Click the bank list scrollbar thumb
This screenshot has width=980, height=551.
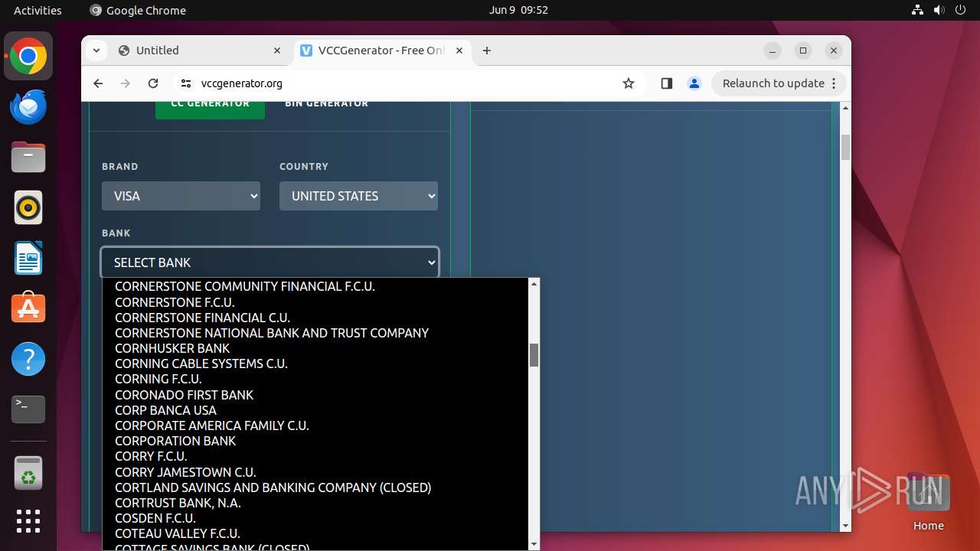534,355
